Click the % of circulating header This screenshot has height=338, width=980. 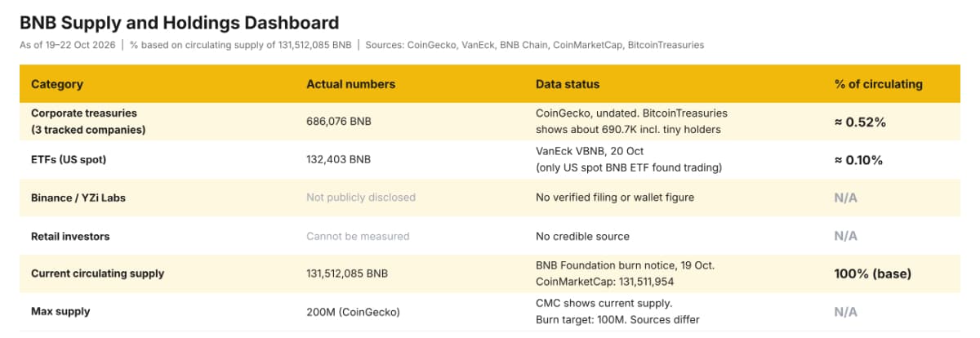pyautogui.click(x=878, y=84)
